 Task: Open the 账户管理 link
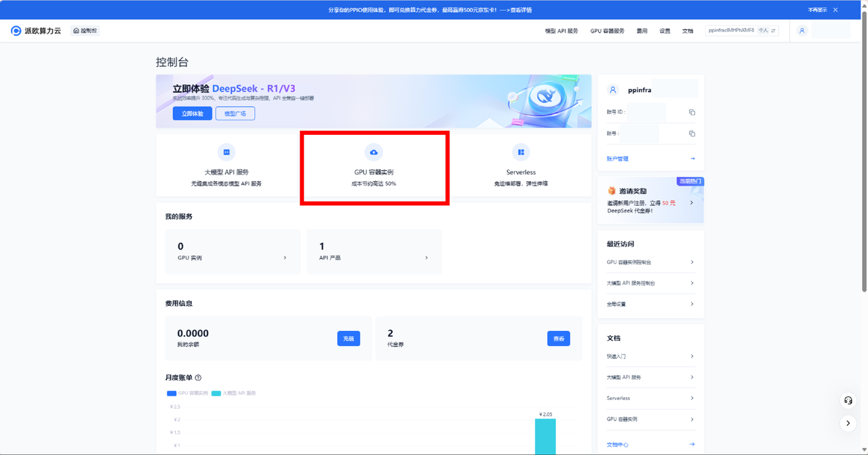click(618, 159)
